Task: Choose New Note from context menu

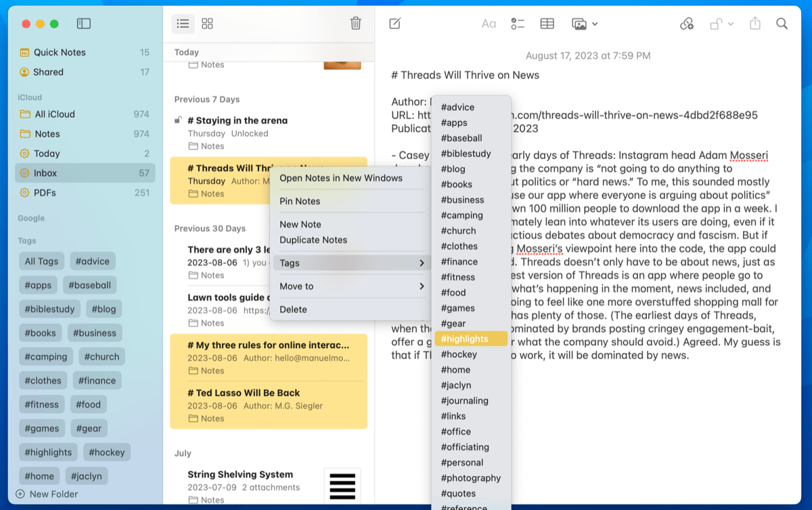Action: (x=300, y=224)
